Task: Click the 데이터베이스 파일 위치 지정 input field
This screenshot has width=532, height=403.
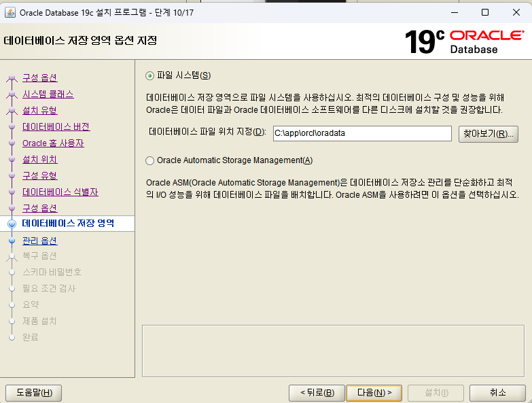Action: [x=362, y=133]
